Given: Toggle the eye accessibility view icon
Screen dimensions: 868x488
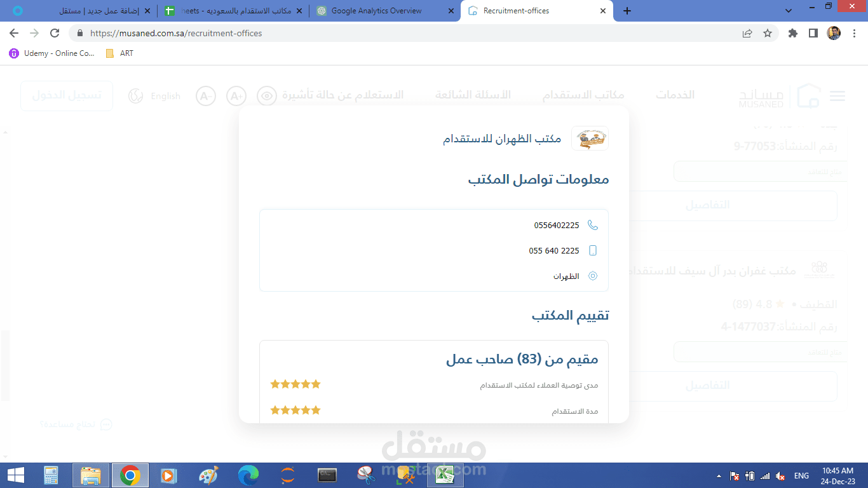Looking at the screenshot, I should click(x=267, y=96).
